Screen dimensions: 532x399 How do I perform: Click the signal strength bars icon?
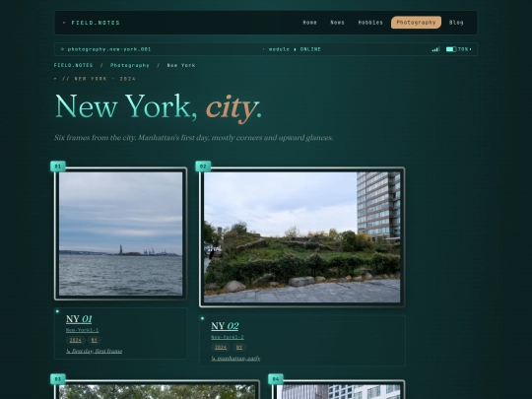pyautogui.click(x=435, y=49)
